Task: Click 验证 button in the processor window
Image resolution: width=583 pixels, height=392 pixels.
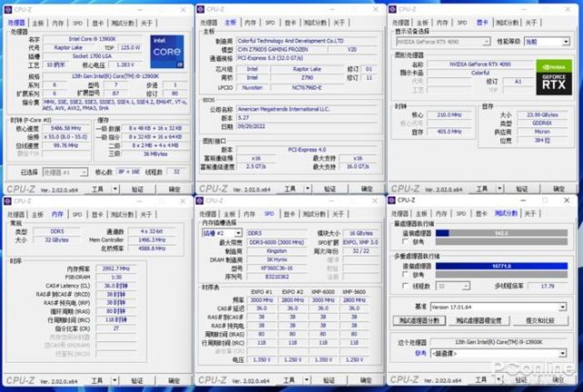Action: tap(137, 189)
